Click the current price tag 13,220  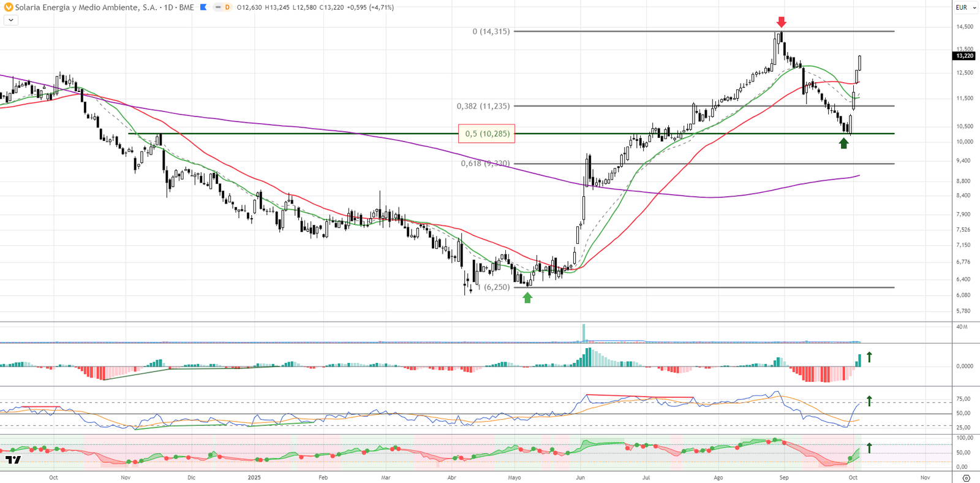[964, 56]
